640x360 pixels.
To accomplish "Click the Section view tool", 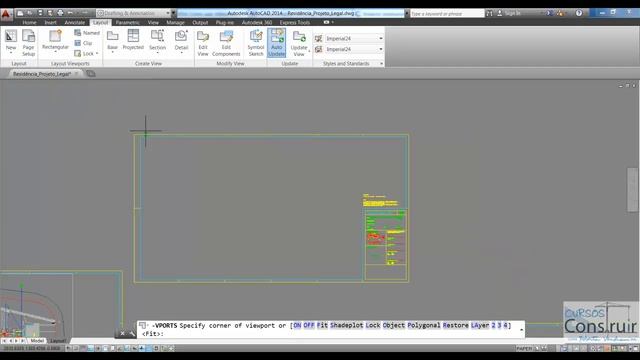I will pyautogui.click(x=157, y=40).
